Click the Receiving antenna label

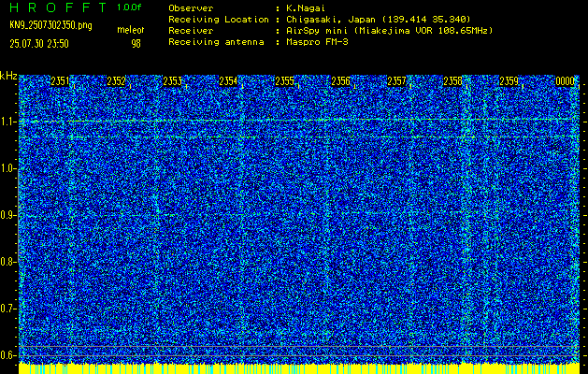click(x=216, y=42)
